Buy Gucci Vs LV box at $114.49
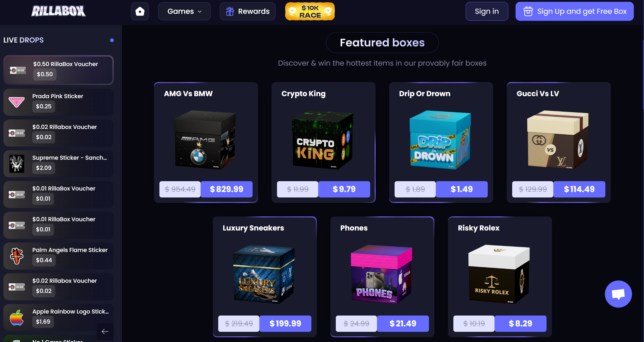The image size is (644, 342). point(579,189)
